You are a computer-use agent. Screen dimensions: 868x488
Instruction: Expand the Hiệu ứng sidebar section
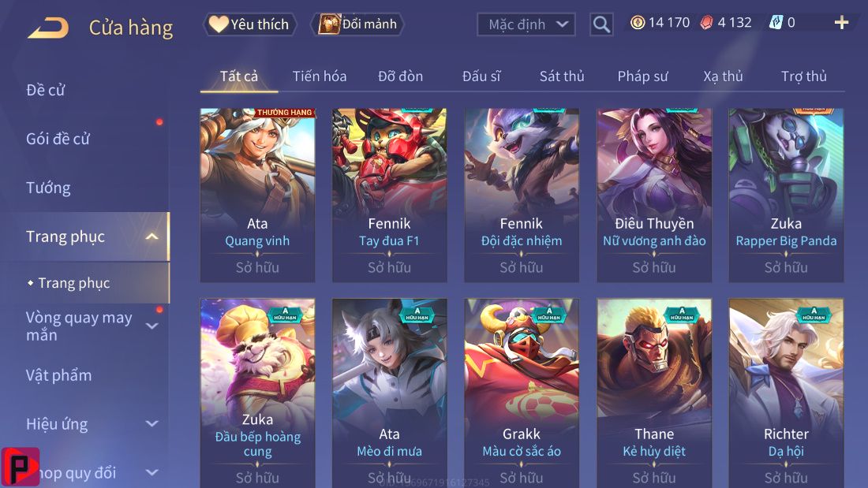click(152, 424)
